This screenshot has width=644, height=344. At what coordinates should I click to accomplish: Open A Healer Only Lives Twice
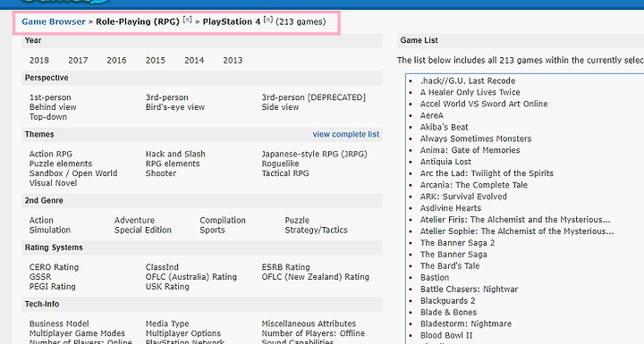point(470,92)
